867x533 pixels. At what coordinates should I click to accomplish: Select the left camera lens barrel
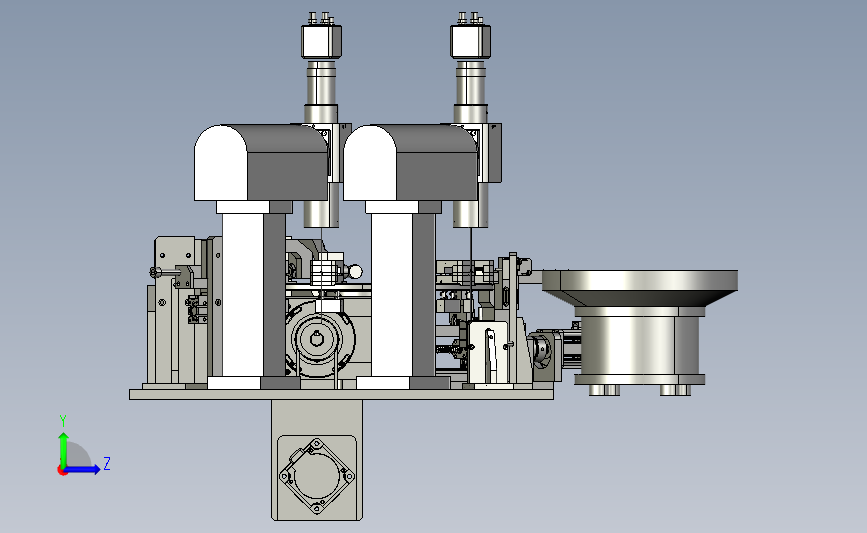click(x=321, y=83)
